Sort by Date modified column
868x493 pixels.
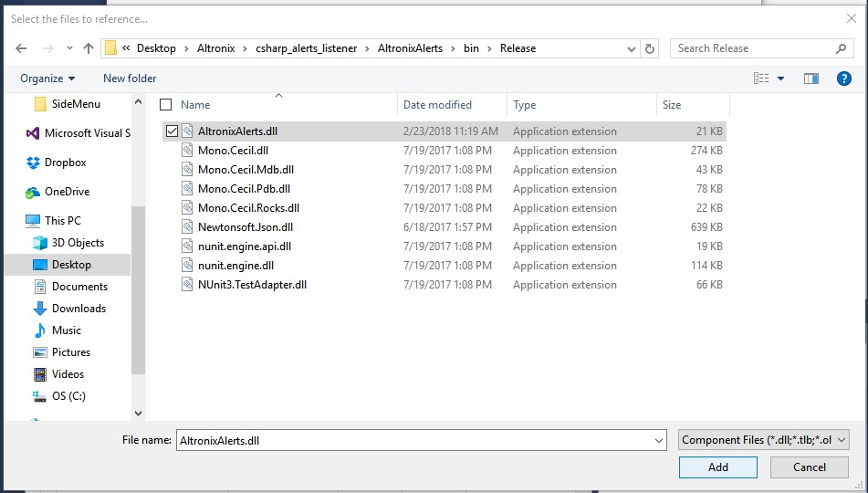[437, 105]
